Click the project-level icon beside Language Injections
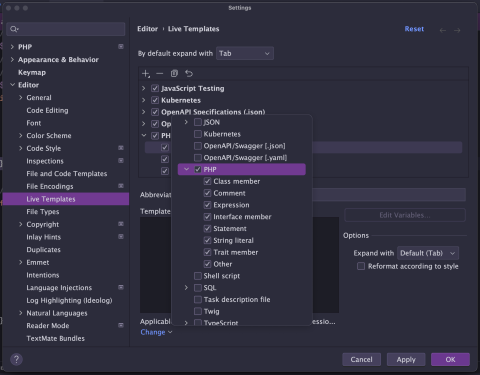Viewport: 480px width, 375px height. point(121,287)
